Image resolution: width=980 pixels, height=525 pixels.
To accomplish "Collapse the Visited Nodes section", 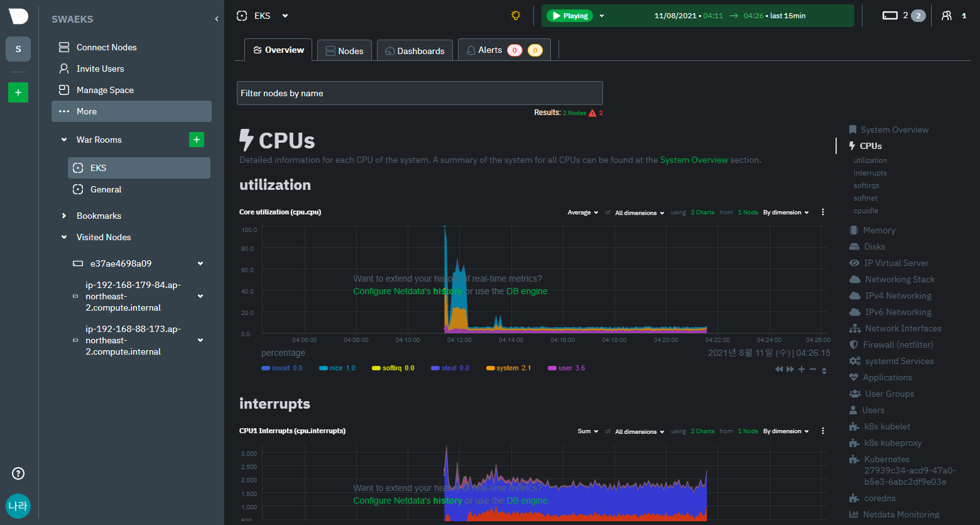I will pyautogui.click(x=64, y=237).
